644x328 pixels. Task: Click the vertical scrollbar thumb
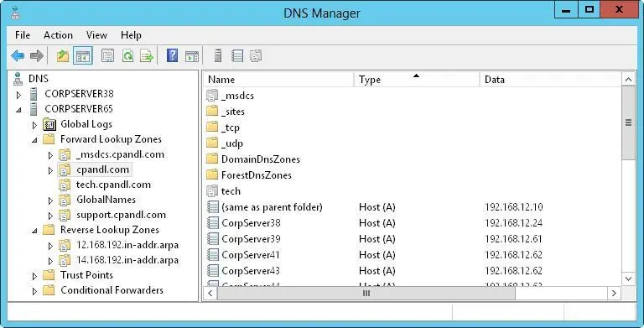[628, 122]
